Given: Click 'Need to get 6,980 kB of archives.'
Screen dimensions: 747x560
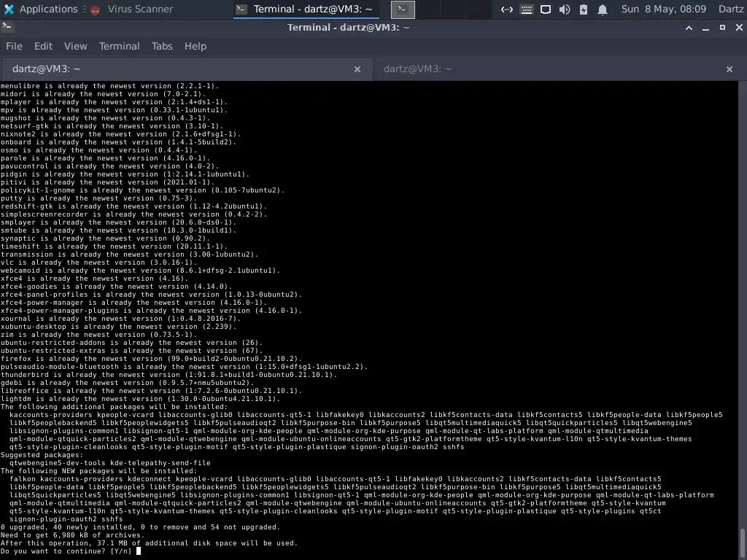Looking at the screenshot, I should coord(72,534).
